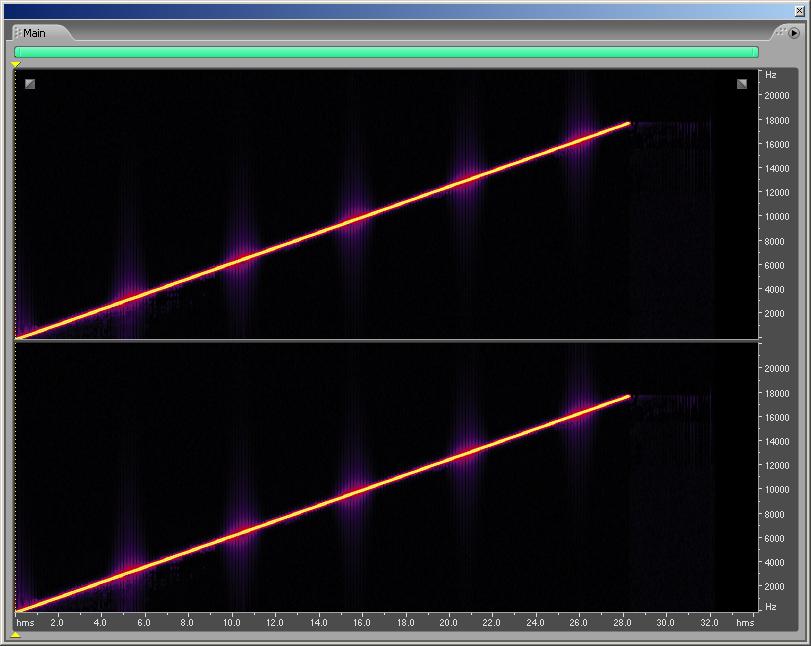This screenshot has width=811, height=646.
Task: Click the sweep end point in upper channel
Action: 628,124
